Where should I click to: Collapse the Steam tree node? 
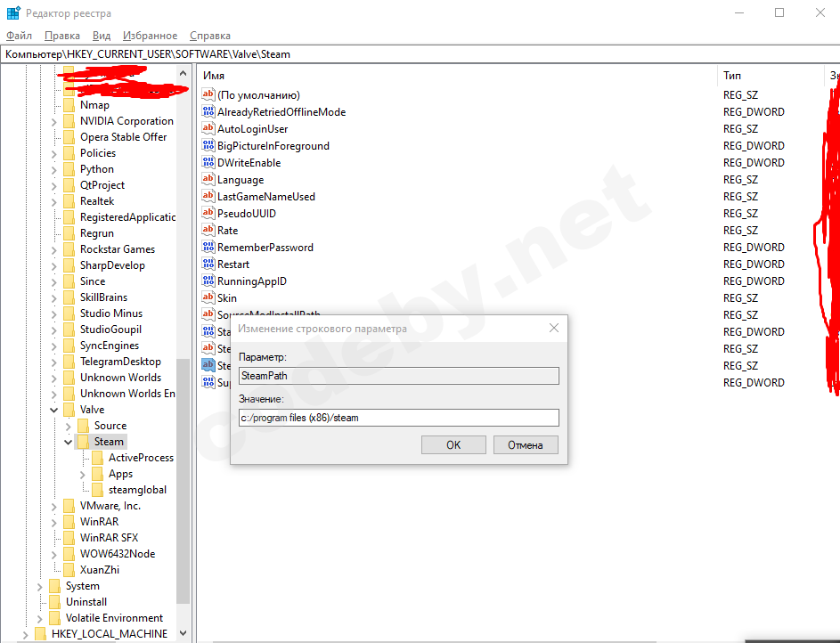click(x=68, y=443)
